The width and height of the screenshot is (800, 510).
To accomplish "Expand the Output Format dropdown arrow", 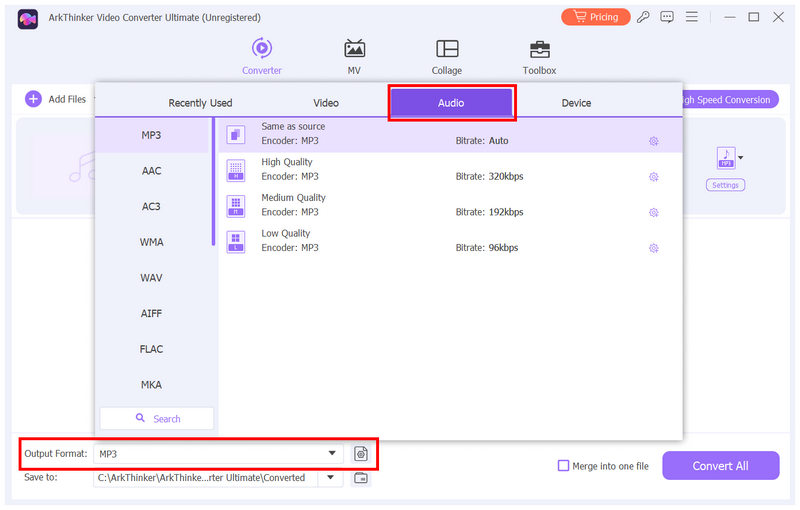I will (x=332, y=453).
